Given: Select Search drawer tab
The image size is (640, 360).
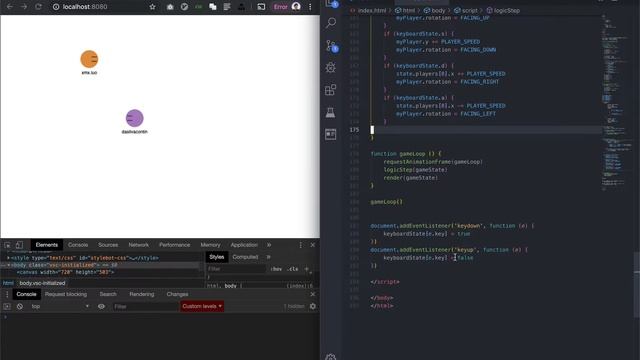Looking at the screenshot, I should coord(108,294).
